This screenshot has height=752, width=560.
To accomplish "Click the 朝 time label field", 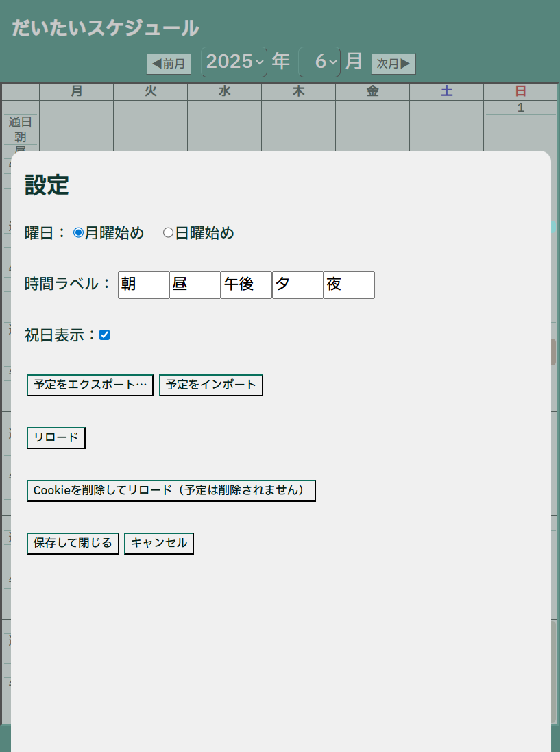I will click(x=143, y=285).
